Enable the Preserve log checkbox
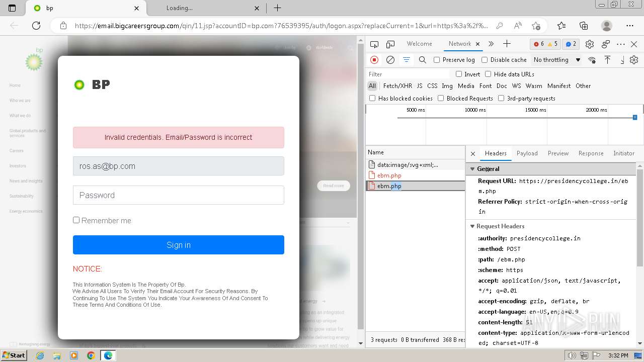 [x=437, y=60]
